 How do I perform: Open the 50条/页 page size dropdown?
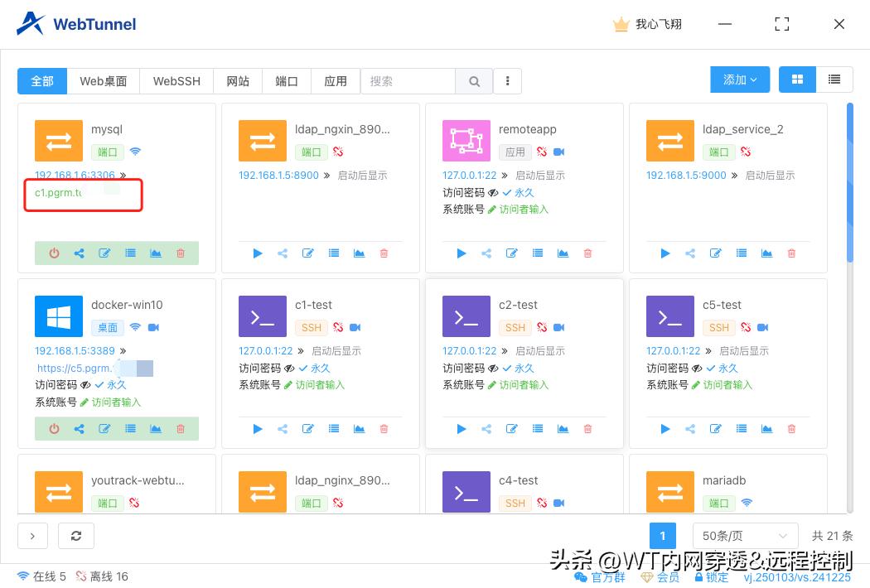745,536
